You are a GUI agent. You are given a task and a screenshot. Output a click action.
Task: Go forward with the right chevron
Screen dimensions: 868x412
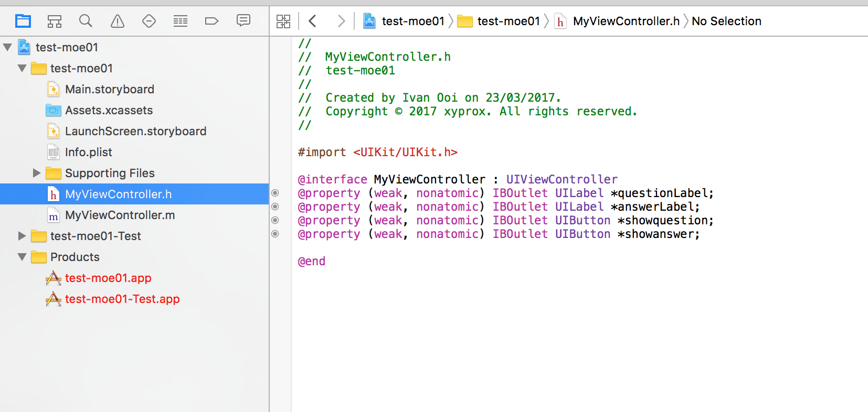click(341, 21)
